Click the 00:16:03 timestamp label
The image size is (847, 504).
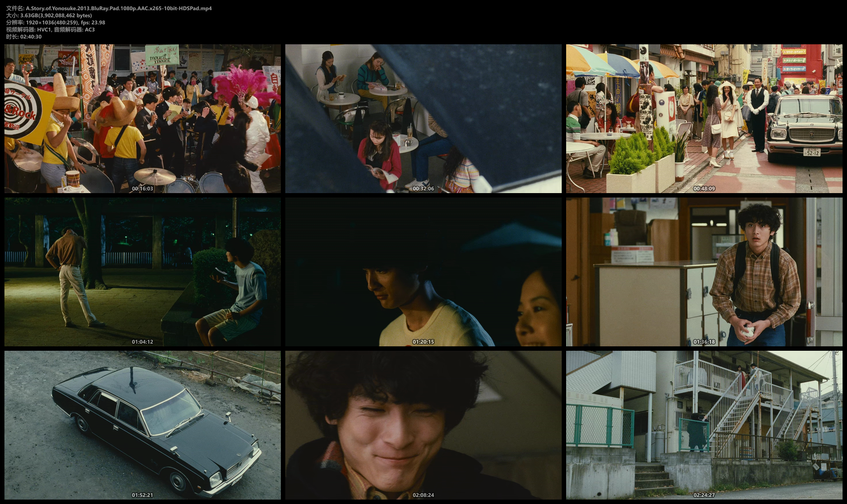click(x=142, y=189)
